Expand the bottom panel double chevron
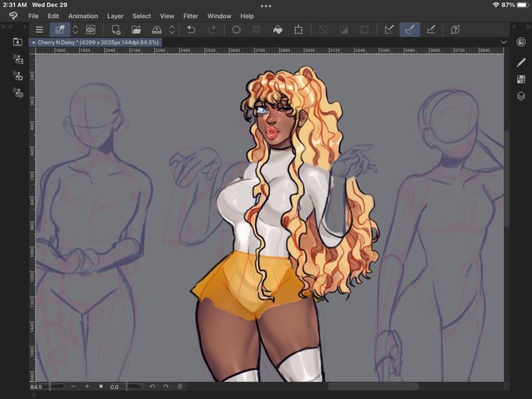The height and width of the screenshot is (399, 532). coord(34,395)
